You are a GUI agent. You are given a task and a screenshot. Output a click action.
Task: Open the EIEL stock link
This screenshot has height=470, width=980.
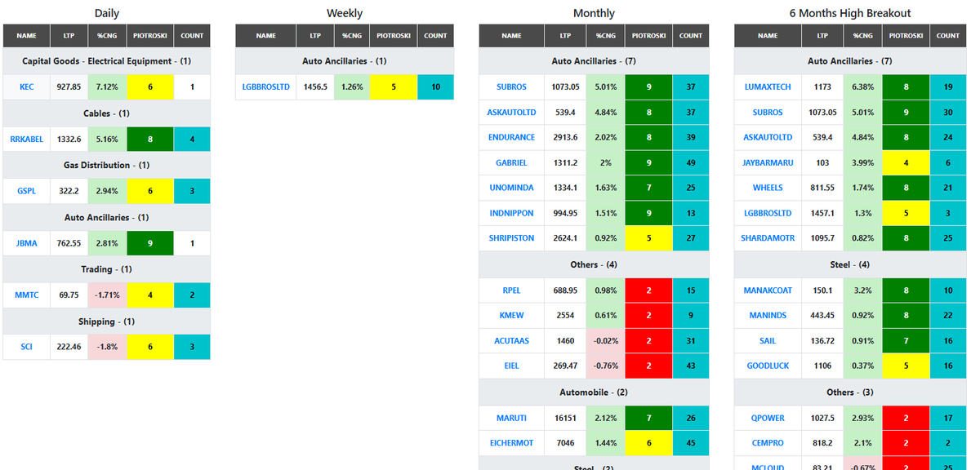512,366
